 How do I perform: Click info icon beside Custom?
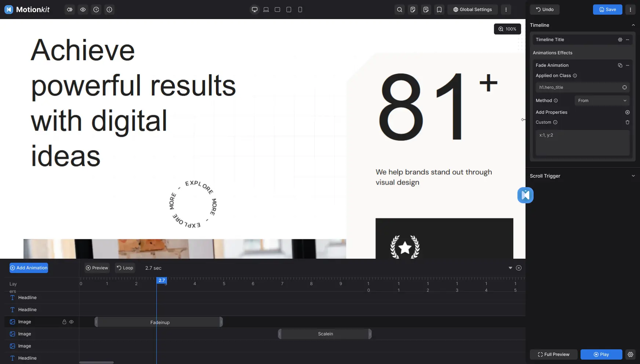pyautogui.click(x=555, y=122)
